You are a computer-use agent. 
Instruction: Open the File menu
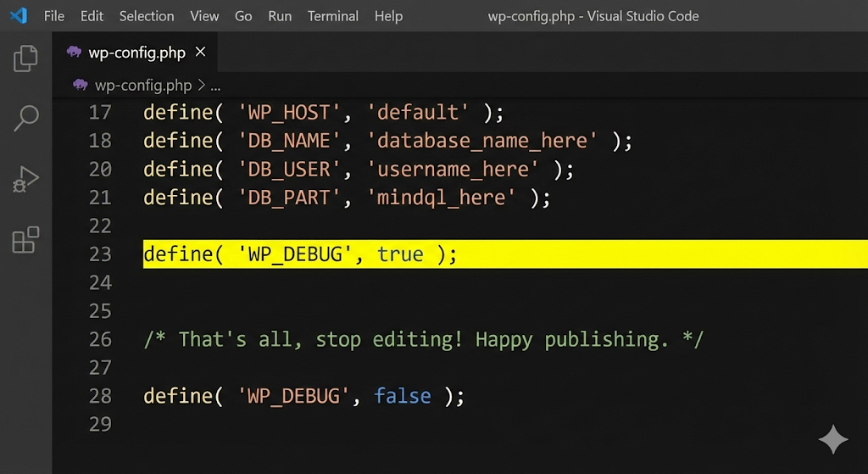pos(54,16)
